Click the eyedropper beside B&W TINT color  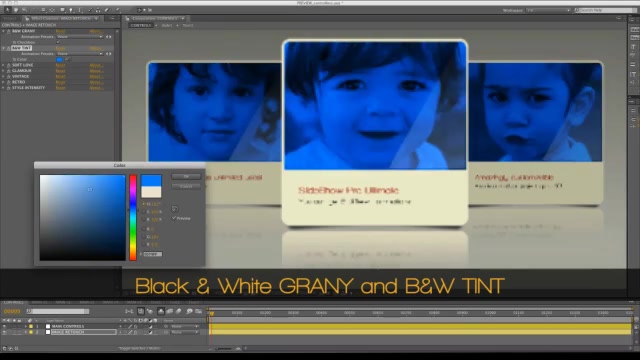[x=67, y=60]
